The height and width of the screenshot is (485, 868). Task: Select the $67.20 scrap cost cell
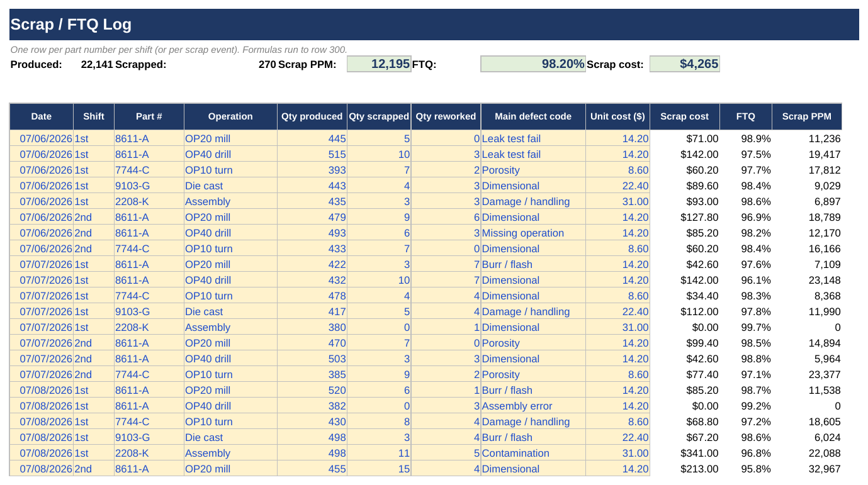(684, 437)
